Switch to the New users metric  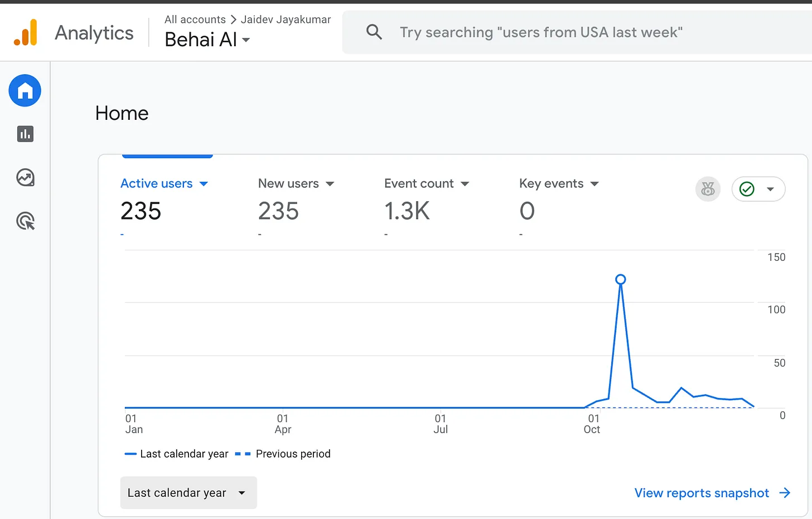pos(288,183)
